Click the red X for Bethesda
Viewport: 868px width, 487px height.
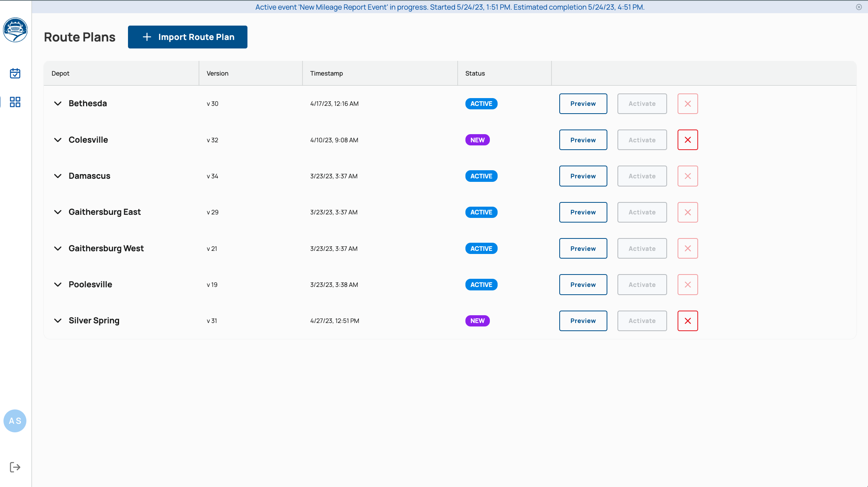click(x=687, y=104)
